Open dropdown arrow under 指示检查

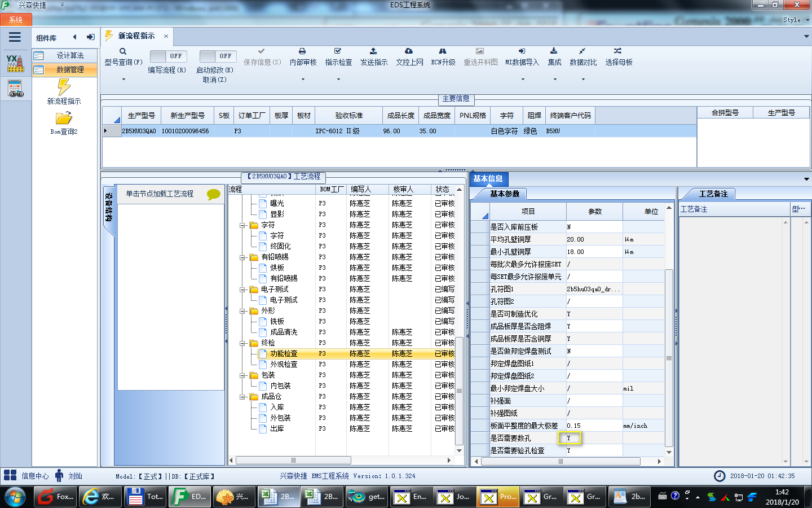[x=338, y=80]
